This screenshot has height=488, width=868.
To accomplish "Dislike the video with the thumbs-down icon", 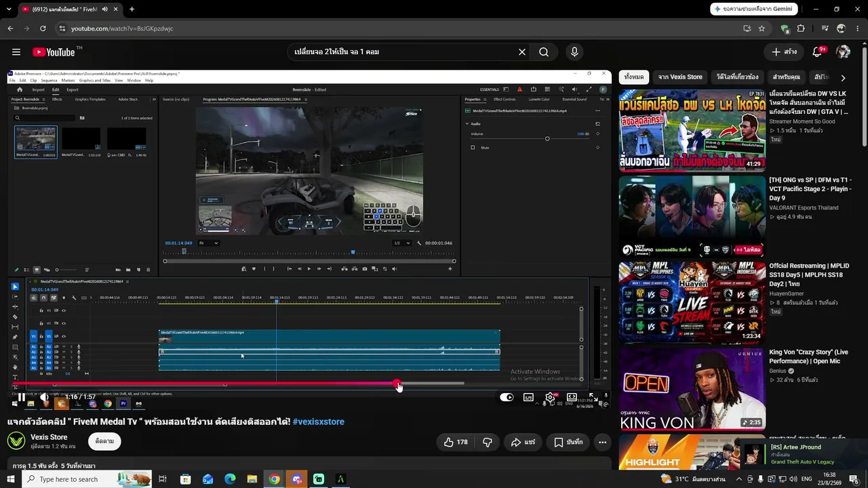I will tap(488, 442).
